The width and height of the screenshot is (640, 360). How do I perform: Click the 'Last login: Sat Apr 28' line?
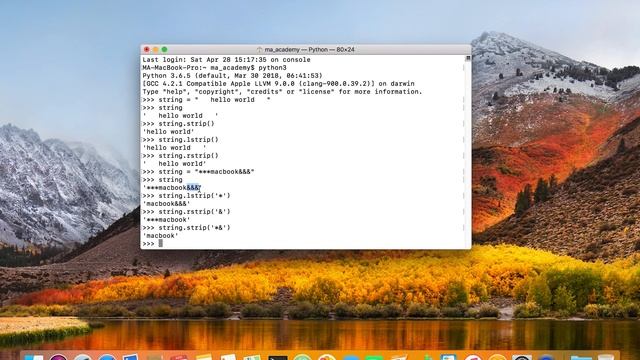point(226,60)
